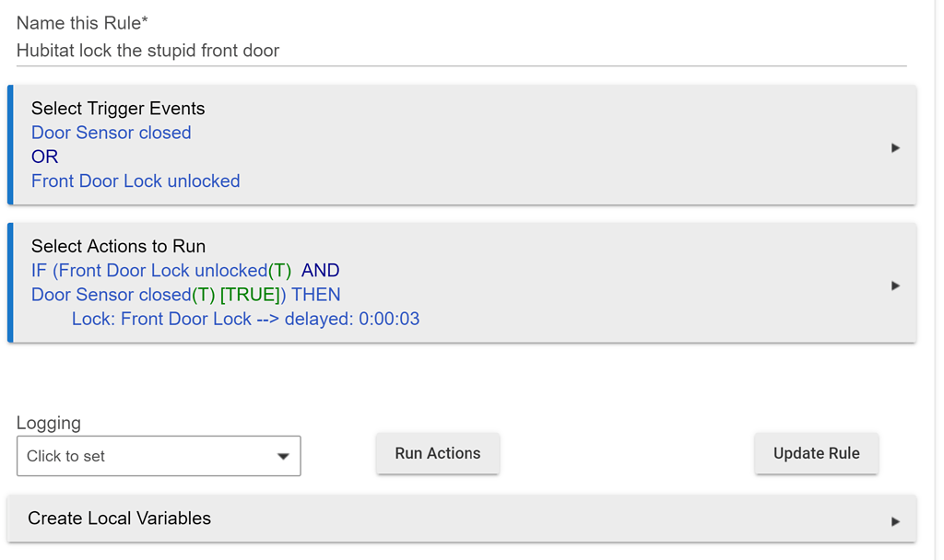Click the green [TRUE] evaluation indicator

tap(252, 295)
